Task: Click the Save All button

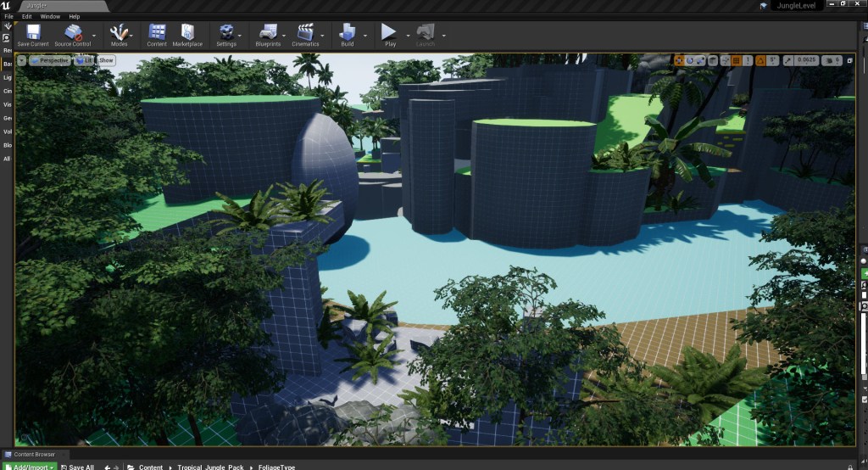Action: 77,467
